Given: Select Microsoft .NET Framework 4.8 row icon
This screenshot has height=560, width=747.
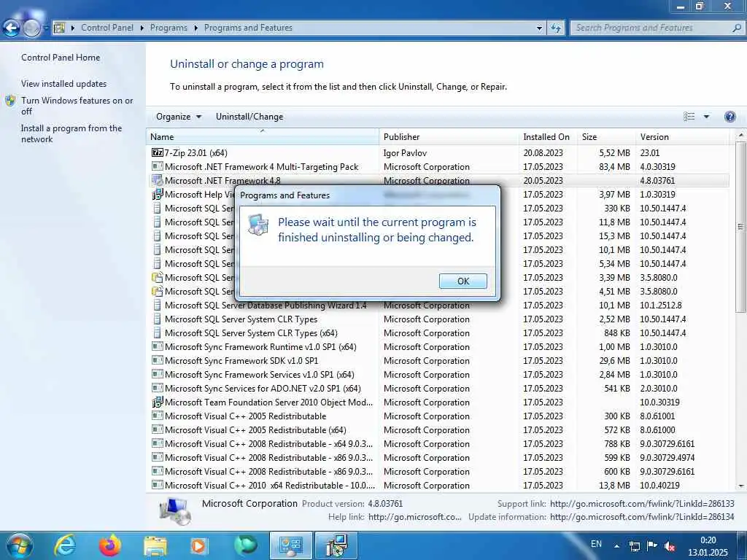Looking at the screenshot, I should (x=158, y=180).
